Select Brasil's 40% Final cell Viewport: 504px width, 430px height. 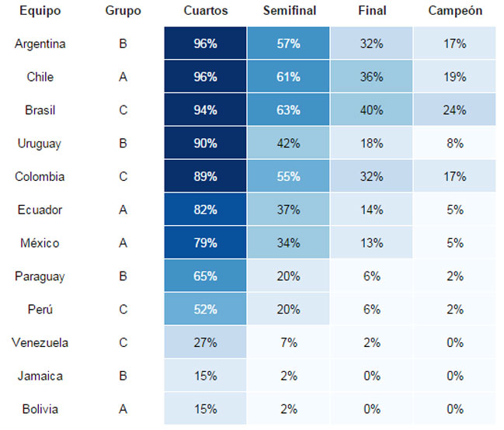[371, 110]
